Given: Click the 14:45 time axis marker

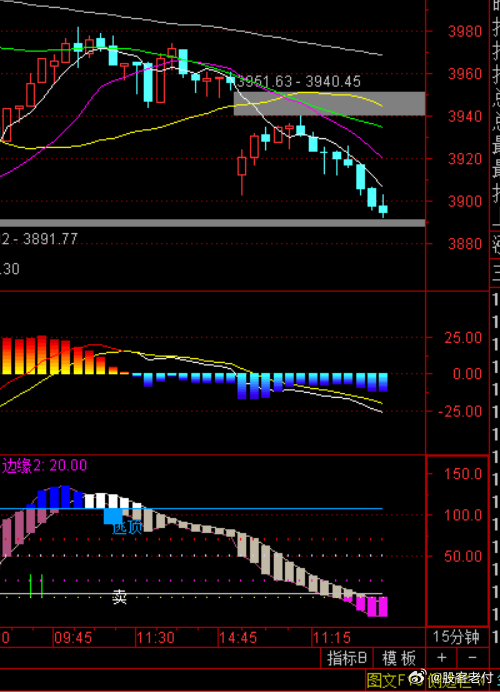Looking at the screenshot, I should [238, 637].
